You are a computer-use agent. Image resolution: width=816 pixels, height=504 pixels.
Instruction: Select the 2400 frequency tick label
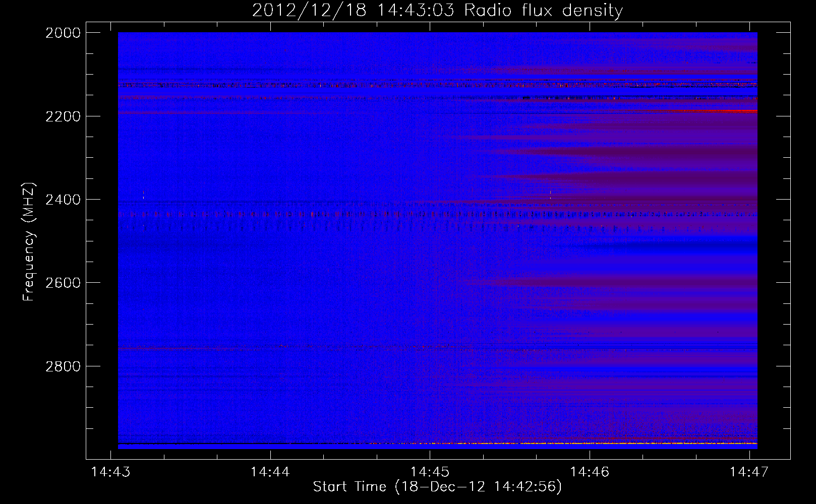(x=63, y=200)
